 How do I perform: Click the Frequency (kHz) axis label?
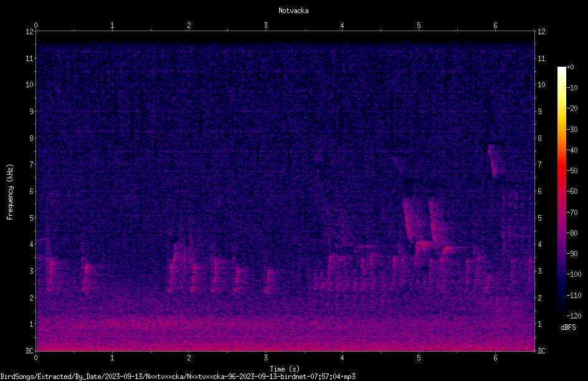coord(10,191)
